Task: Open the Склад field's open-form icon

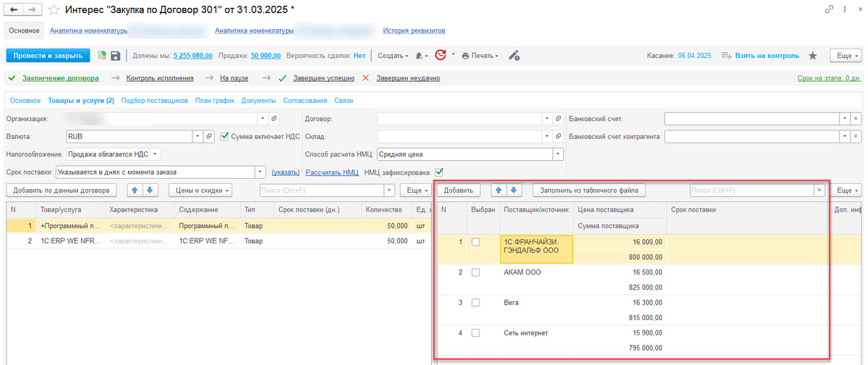Action: click(x=558, y=136)
